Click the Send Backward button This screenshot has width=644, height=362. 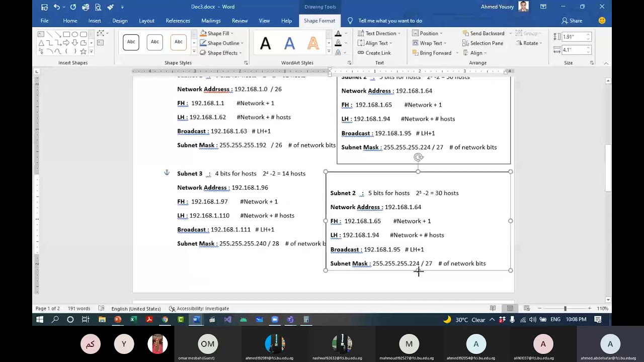(484, 33)
